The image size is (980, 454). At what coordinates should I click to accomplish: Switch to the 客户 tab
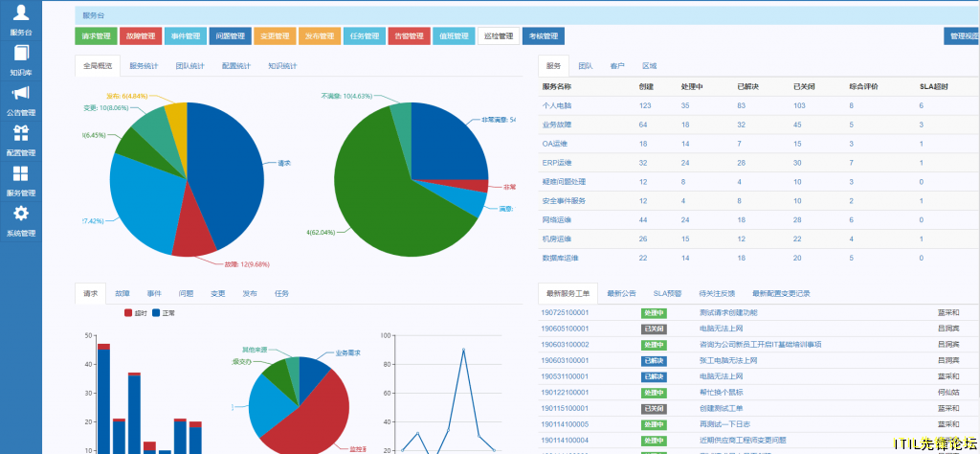[617, 66]
